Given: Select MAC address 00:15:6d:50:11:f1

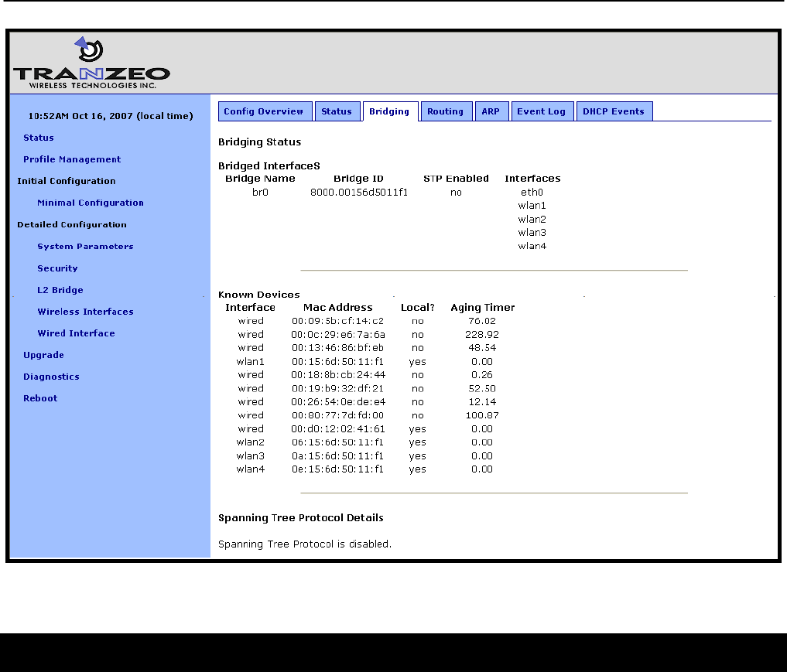Looking at the screenshot, I should click(x=338, y=362).
